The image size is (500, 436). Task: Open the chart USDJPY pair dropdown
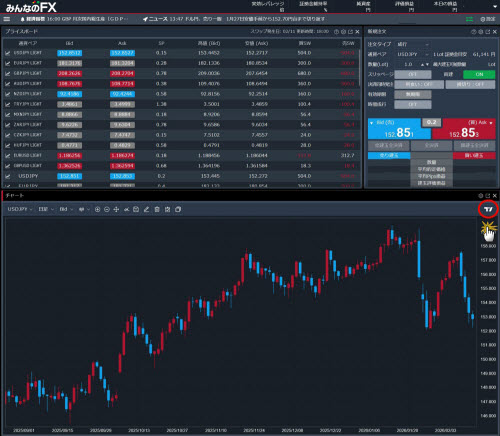pos(20,209)
